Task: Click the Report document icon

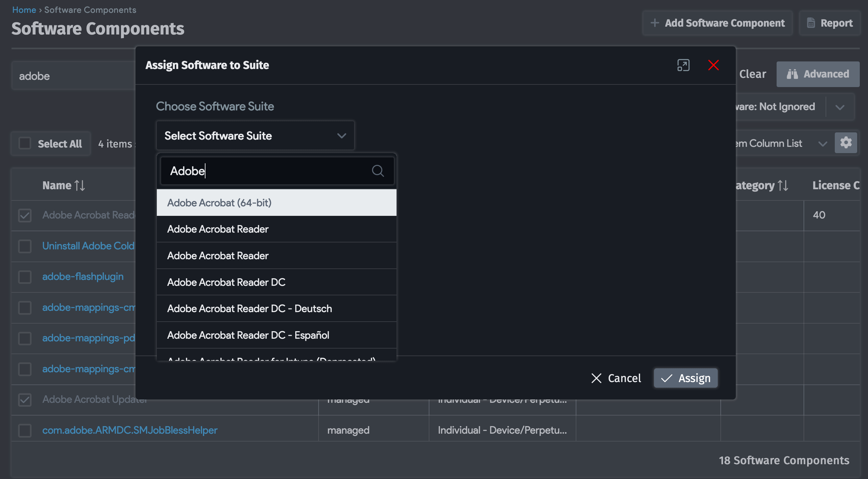Action: pyautogui.click(x=812, y=23)
